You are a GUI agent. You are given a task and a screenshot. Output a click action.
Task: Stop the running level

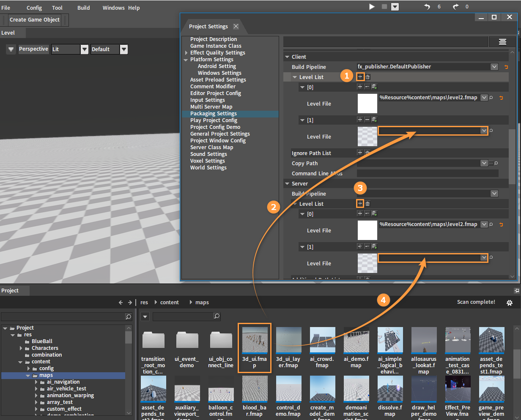click(x=384, y=7)
